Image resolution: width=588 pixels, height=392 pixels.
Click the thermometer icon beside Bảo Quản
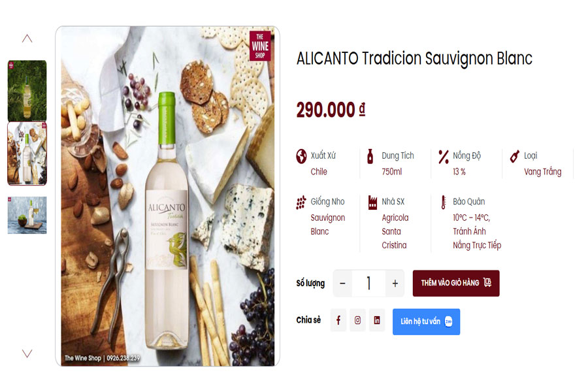444,203
